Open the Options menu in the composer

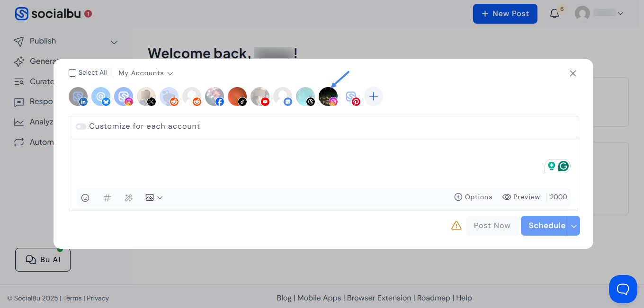click(x=473, y=197)
